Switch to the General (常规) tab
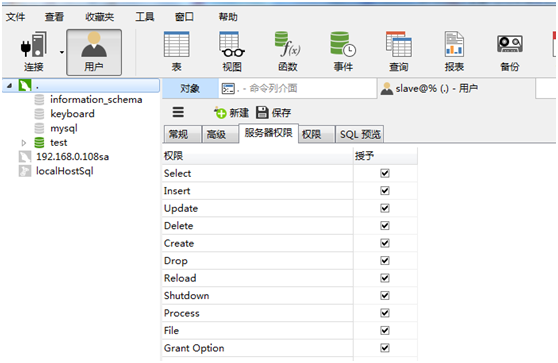The width and height of the screenshot is (558, 363). pyautogui.click(x=182, y=134)
